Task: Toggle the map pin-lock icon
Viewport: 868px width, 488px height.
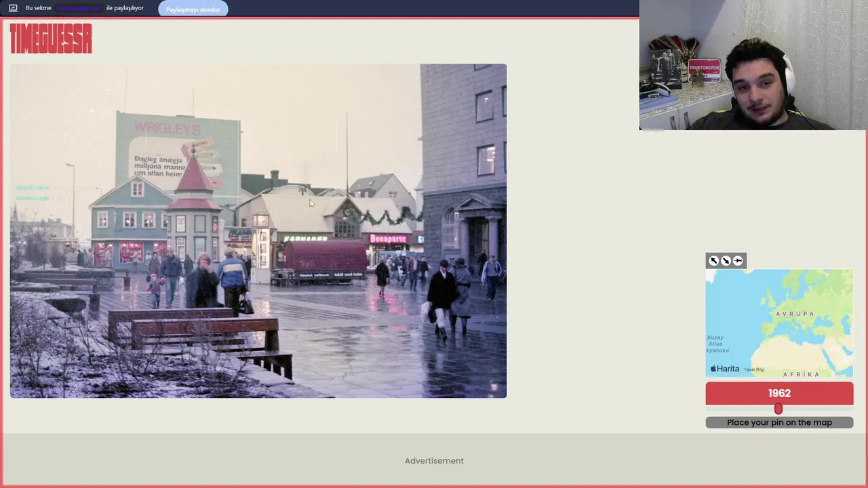Action: (x=738, y=260)
